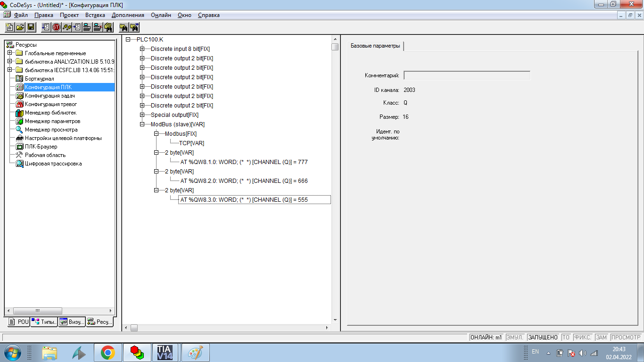This screenshot has height=362, width=644.
Task: Click the red ST stop toolbar icon
Action: (56, 27)
